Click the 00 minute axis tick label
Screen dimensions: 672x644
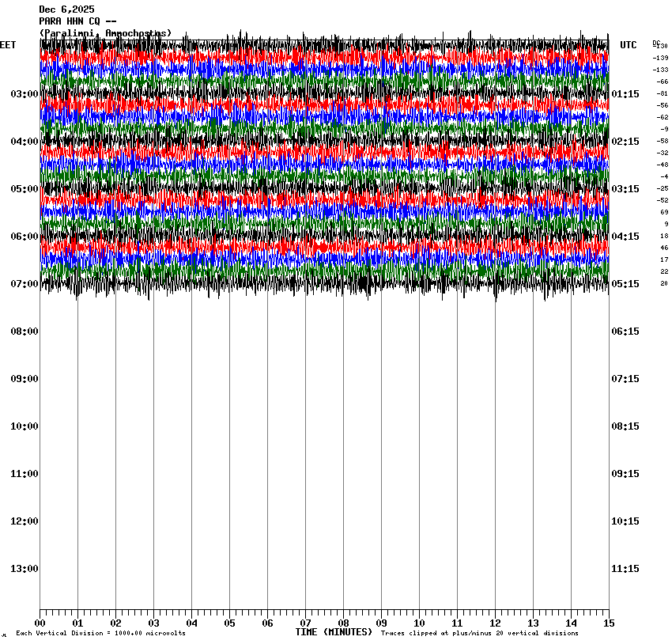(x=40, y=623)
